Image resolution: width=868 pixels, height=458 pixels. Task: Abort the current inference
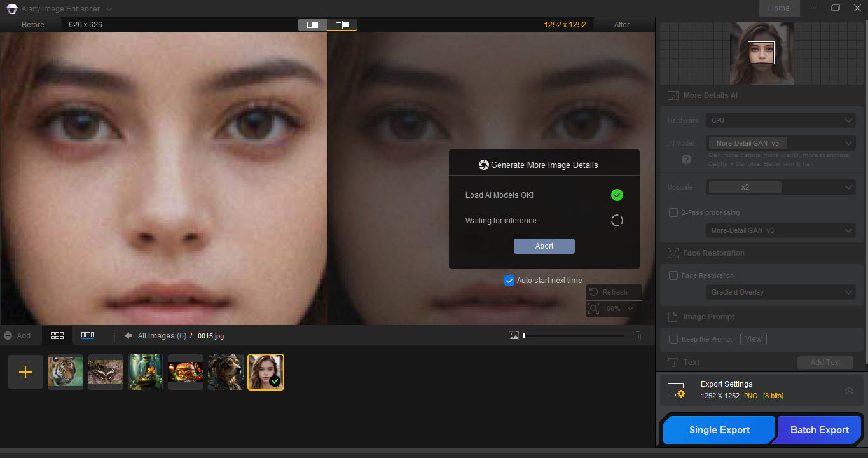(544, 246)
